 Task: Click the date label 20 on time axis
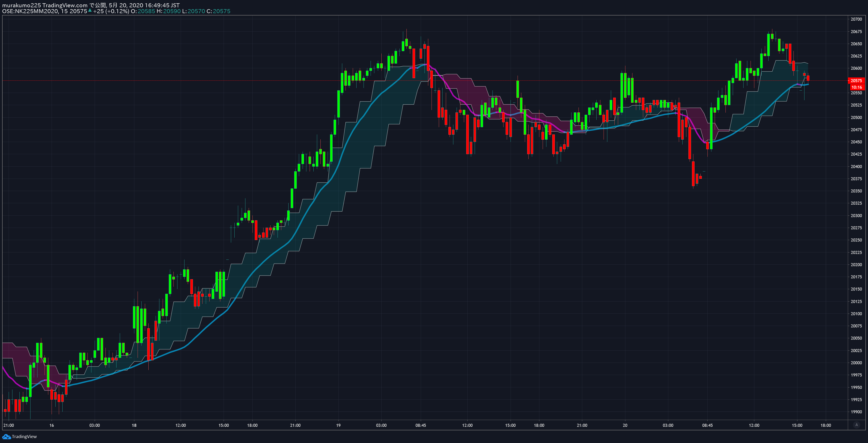(625, 425)
